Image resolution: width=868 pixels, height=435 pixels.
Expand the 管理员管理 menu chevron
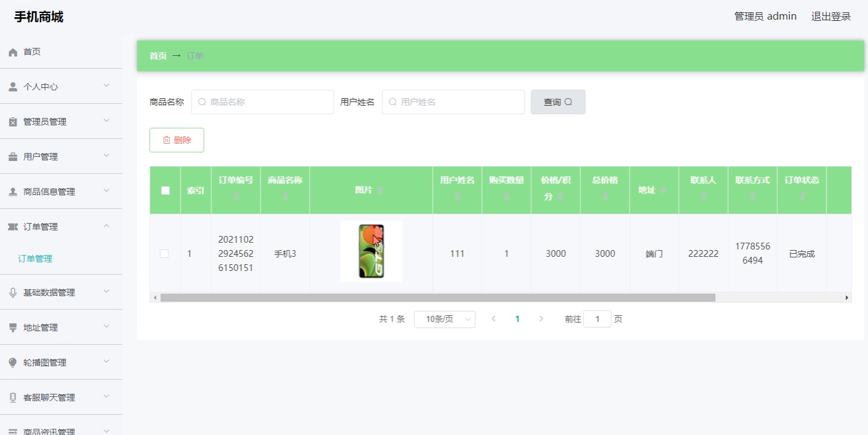[106, 121]
